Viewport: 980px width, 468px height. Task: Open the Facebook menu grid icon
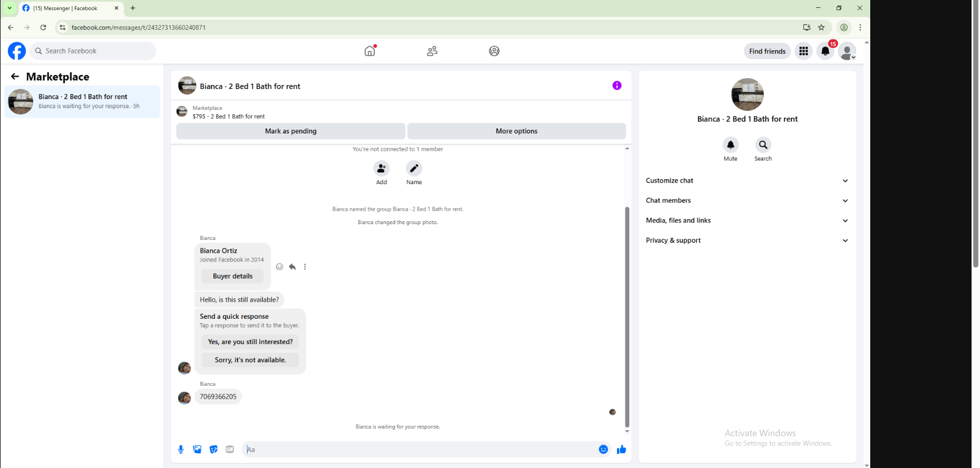[803, 51]
